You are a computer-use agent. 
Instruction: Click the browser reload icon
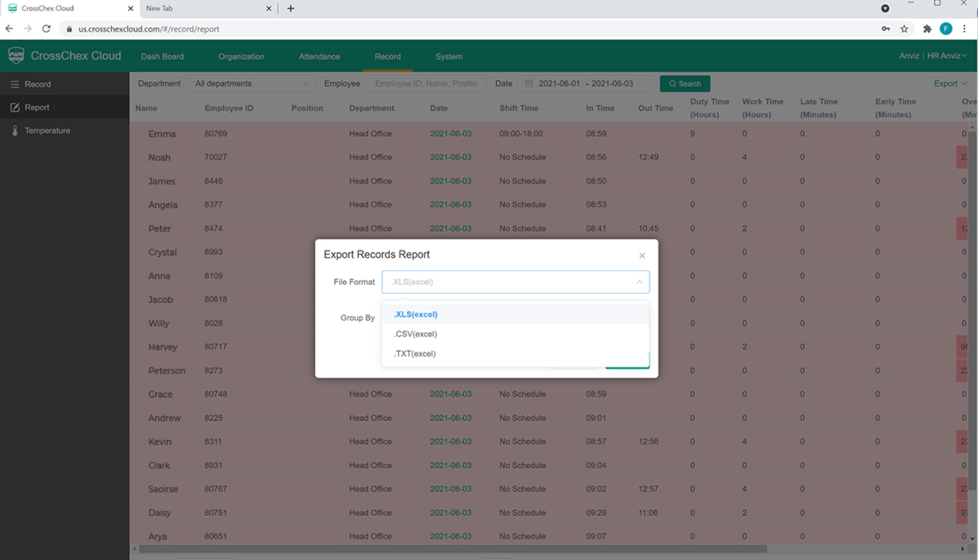click(46, 29)
